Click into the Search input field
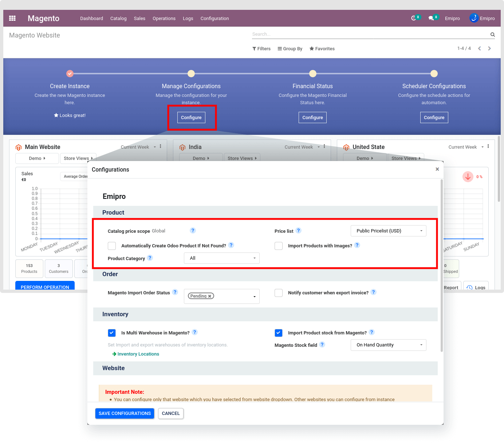This screenshot has height=443, width=504. [x=370, y=34]
